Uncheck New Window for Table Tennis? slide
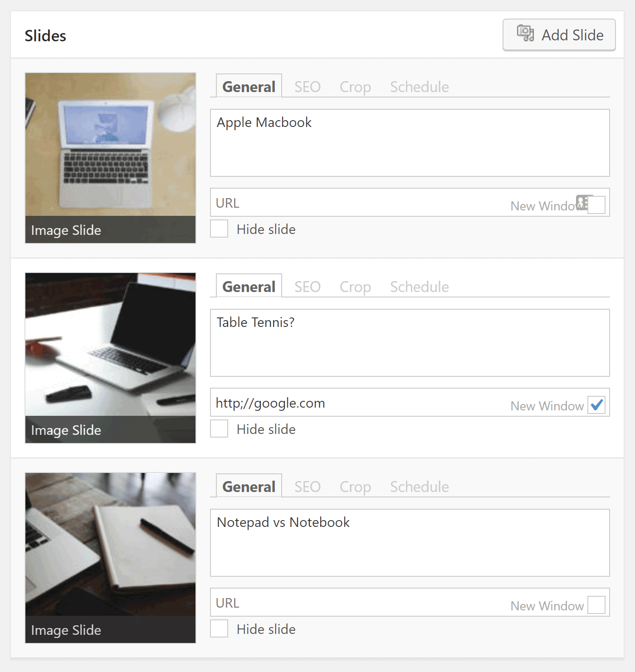Screen dimensions: 635x672 [596, 405]
